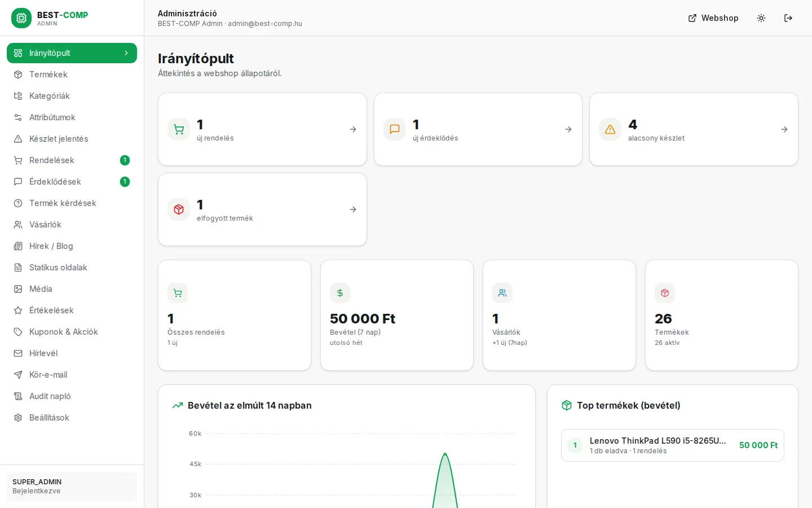Open Kategóriák in the sidebar
Screen dimensions: 812x508
(72, 96)
